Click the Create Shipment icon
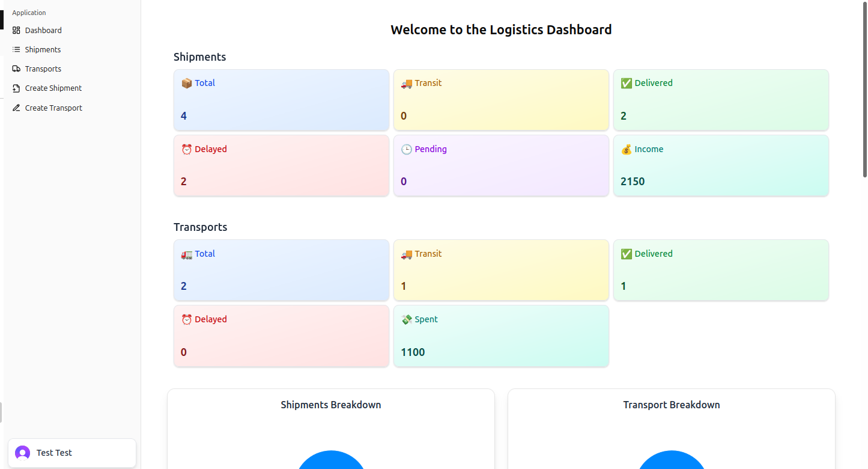This screenshot has height=469, width=868. click(x=16, y=88)
